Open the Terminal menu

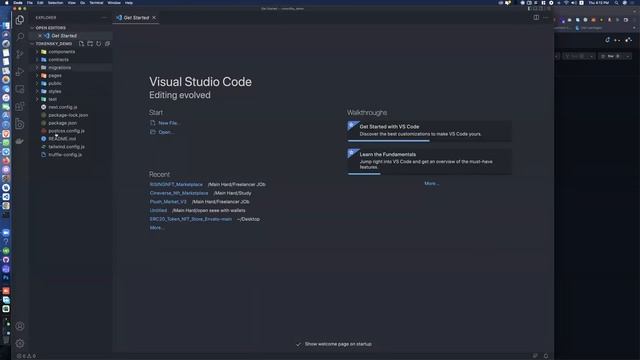[x=96, y=3]
